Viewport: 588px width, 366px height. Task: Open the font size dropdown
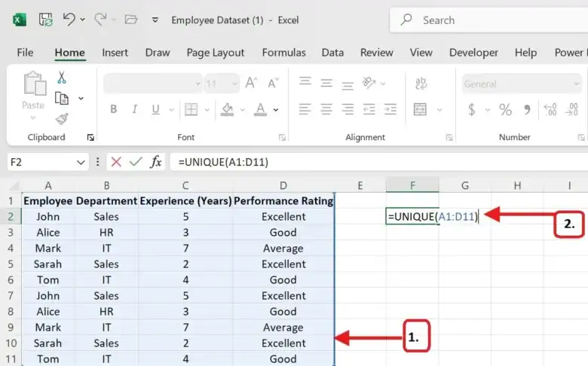[x=234, y=84]
